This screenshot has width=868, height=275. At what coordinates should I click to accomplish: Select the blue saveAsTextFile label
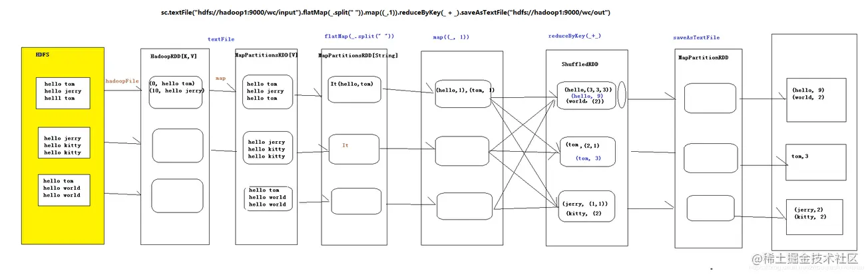point(696,38)
